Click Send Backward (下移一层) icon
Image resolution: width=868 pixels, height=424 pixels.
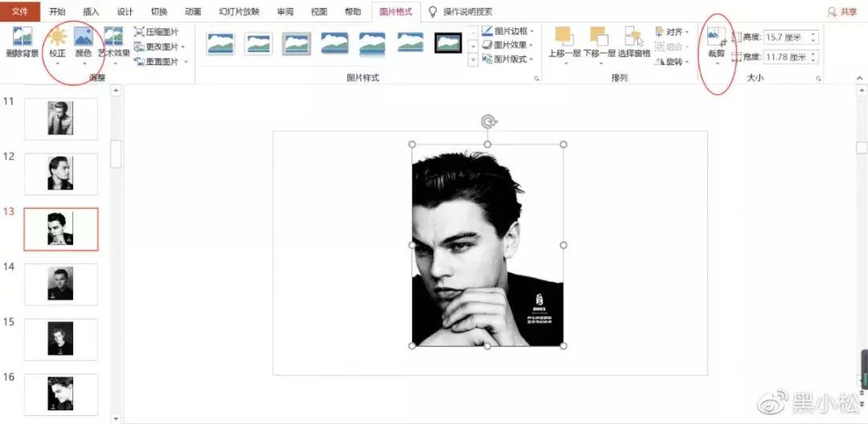tap(599, 36)
